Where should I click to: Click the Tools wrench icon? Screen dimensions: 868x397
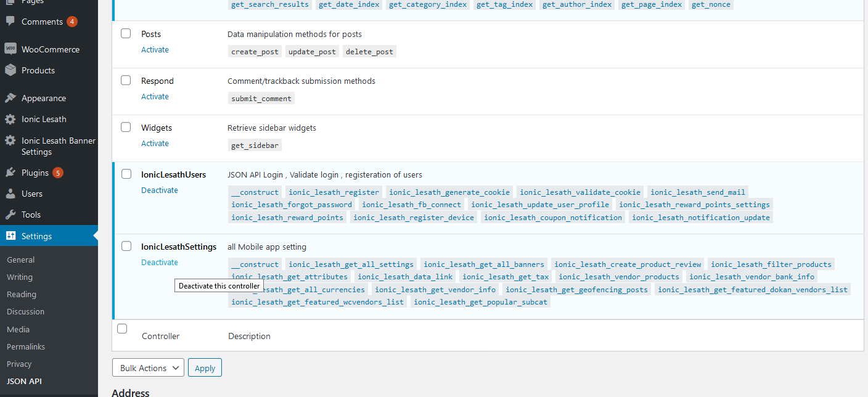tap(10, 215)
